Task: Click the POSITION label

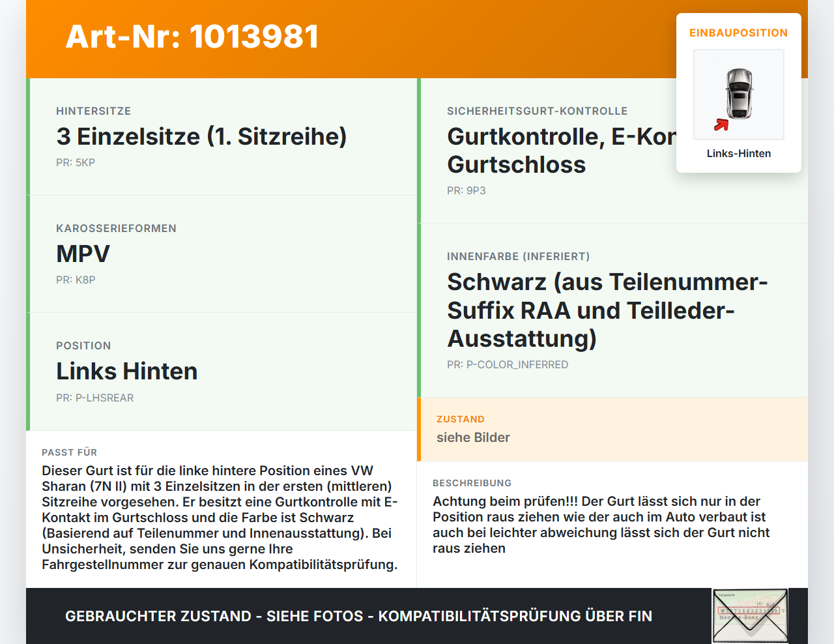Action: point(83,345)
